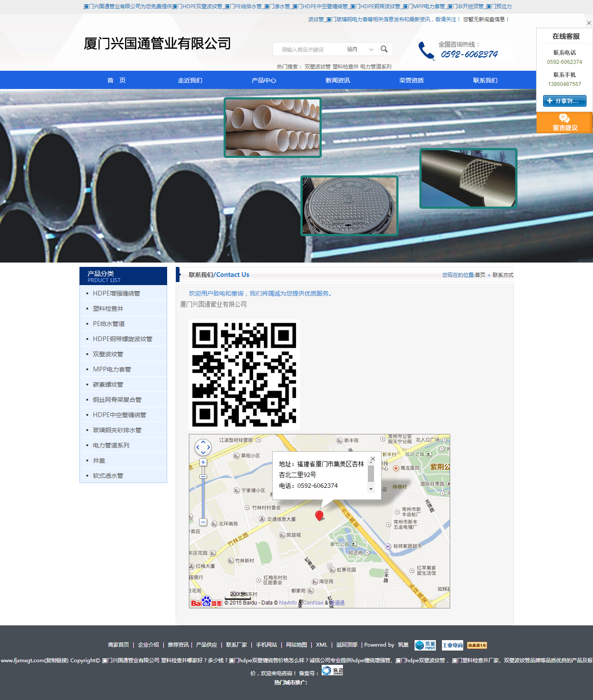
Task: Focus the product keyword search field
Action: tap(309, 49)
